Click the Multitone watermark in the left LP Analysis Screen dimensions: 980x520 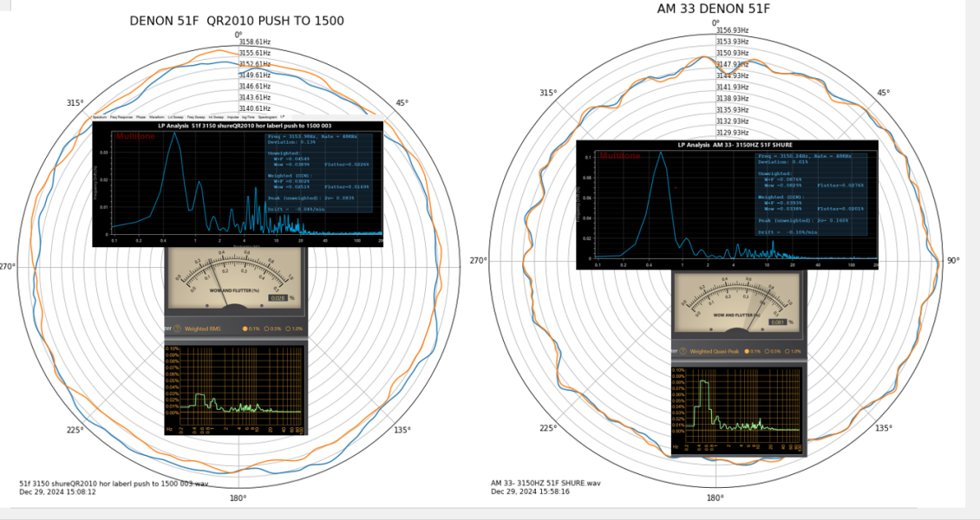coord(135,136)
